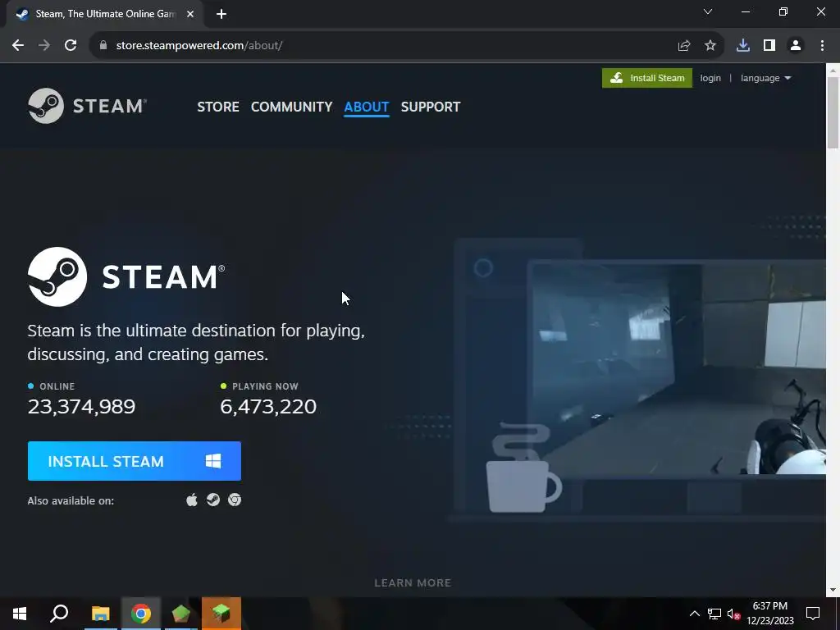Select the Chromebook download icon
This screenshot has height=630, width=840.
(x=235, y=500)
